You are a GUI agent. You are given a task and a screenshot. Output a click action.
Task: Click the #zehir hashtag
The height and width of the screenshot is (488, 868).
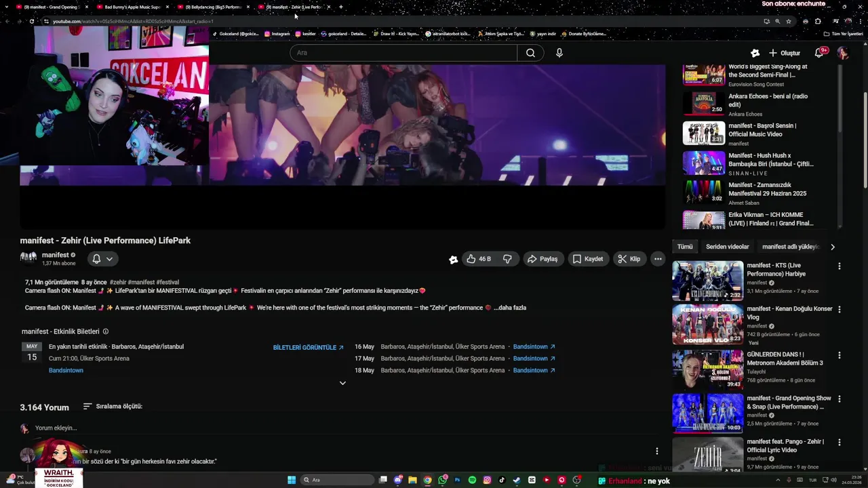118,282
